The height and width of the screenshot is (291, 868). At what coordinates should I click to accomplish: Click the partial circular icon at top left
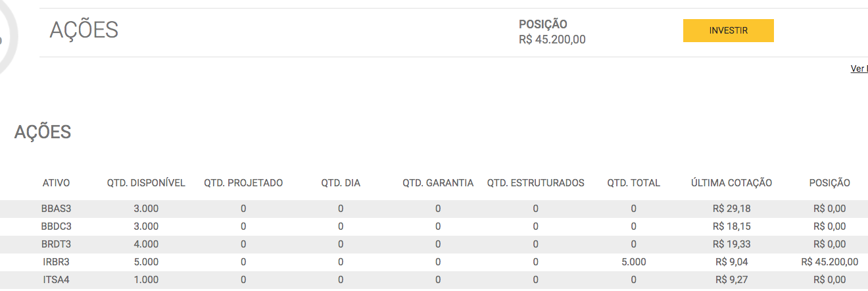point(9,36)
